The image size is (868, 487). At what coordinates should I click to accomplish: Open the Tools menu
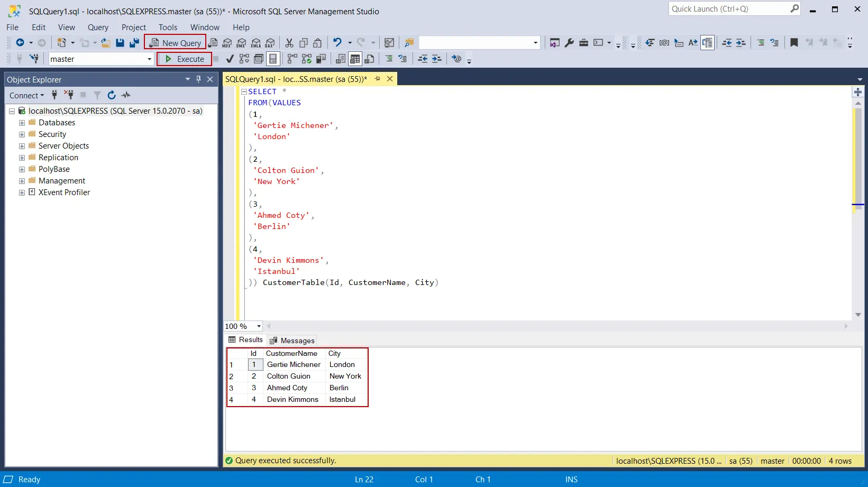(168, 27)
